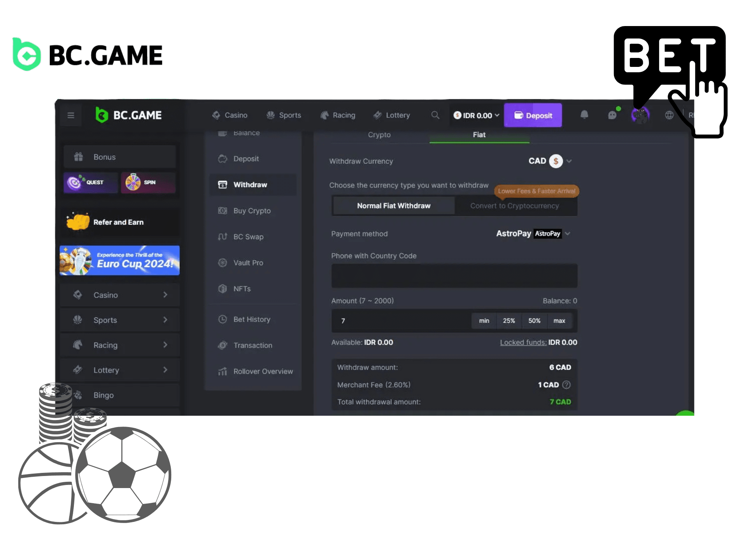Open Sports in the top navigation

pos(284,115)
